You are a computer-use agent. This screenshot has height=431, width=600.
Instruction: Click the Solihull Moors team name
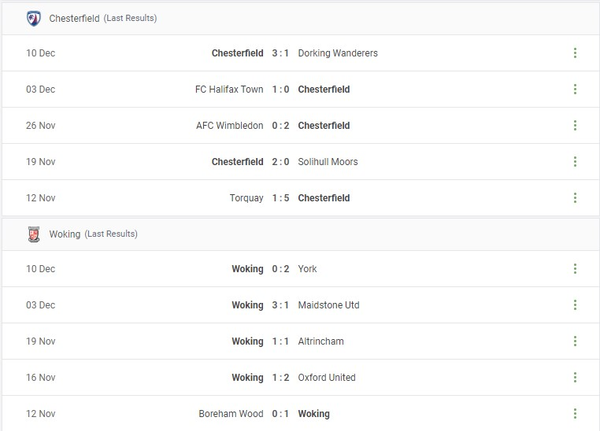[x=328, y=161]
